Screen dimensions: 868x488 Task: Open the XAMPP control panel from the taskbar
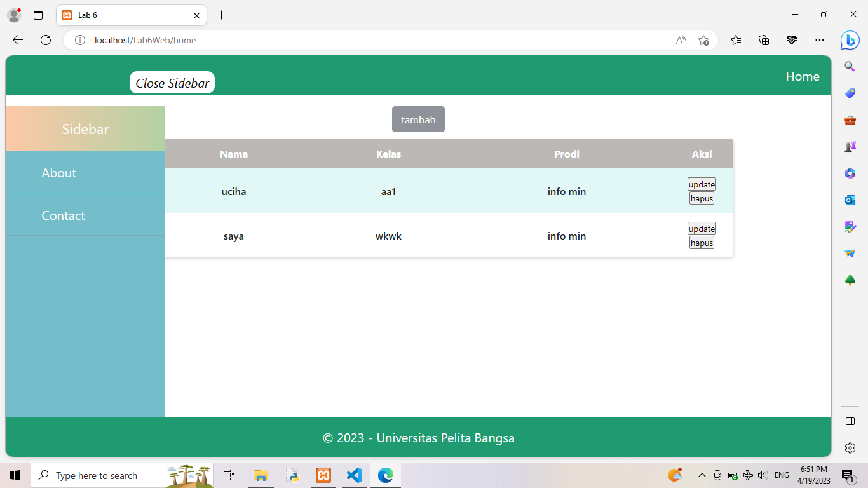(323, 475)
